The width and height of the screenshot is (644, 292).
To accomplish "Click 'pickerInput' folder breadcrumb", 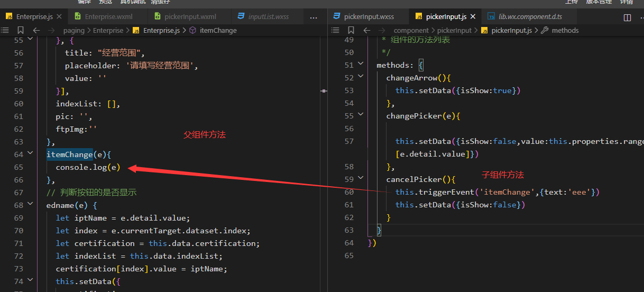I will pos(454,30).
